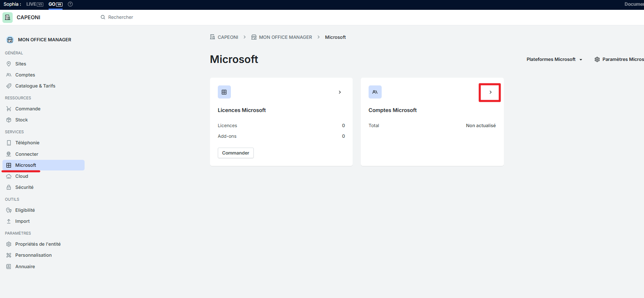Image resolution: width=644 pixels, height=298 pixels.
Task: Follow the CAPEONI breadcrumb link
Action: click(228, 37)
